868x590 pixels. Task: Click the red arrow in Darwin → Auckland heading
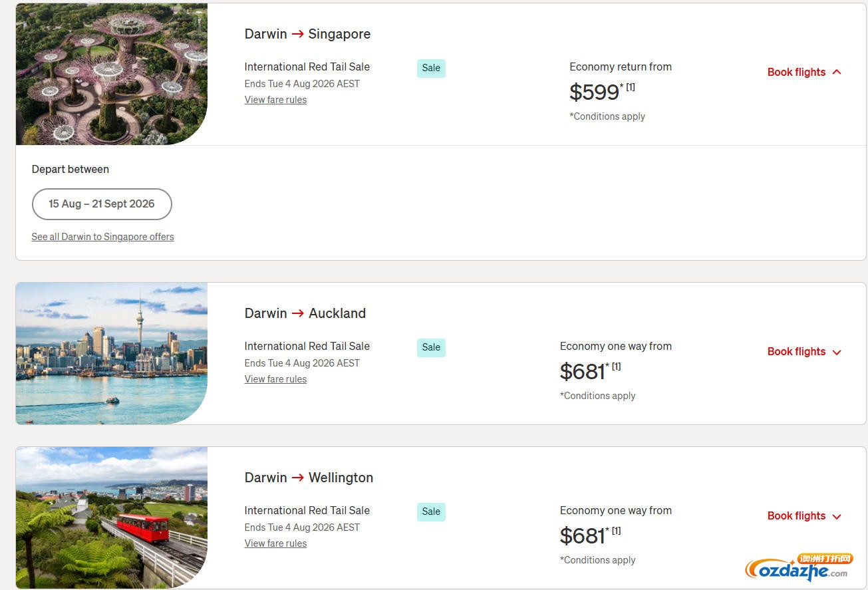point(297,314)
